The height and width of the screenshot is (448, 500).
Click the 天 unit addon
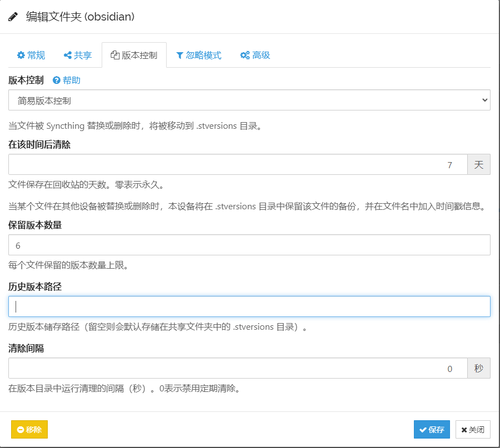coord(478,165)
